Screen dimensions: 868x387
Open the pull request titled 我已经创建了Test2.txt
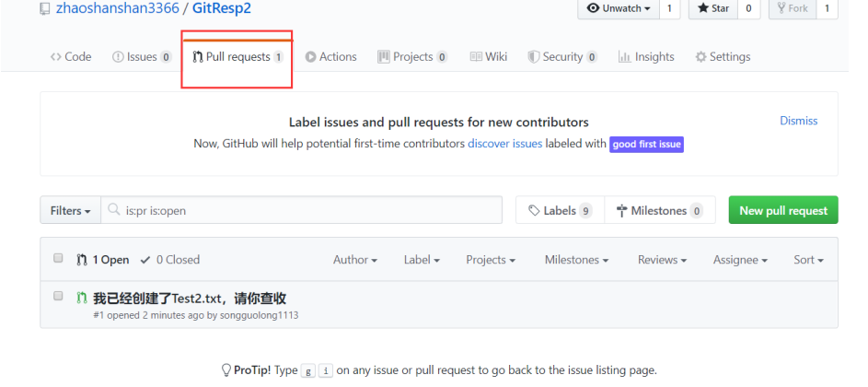190,299
